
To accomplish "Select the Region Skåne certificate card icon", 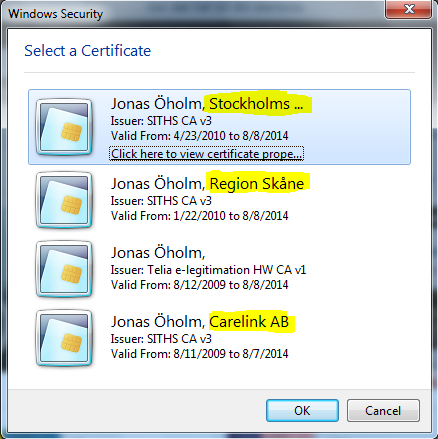I will 64,200.
